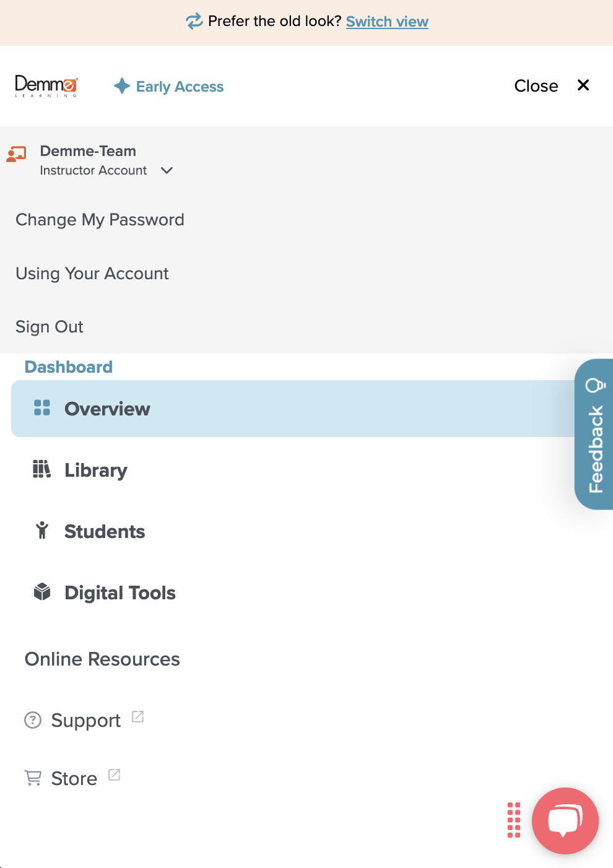Click the Instructor Account label
613x868 pixels.
pyautogui.click(x=93, y=170)
